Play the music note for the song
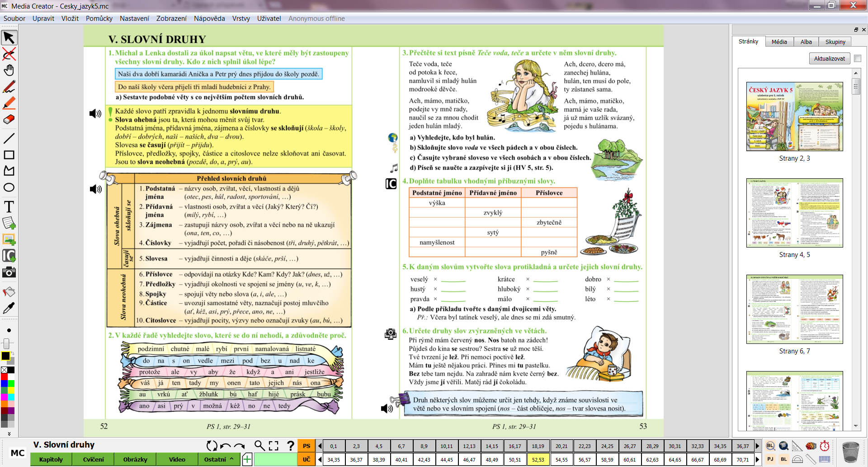 pos(394,168)
